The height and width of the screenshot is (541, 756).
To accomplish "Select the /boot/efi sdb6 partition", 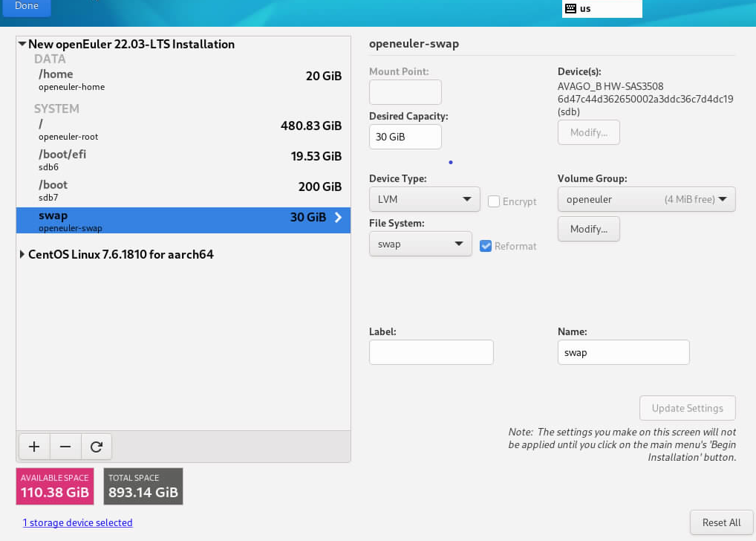I will [183, 160].
